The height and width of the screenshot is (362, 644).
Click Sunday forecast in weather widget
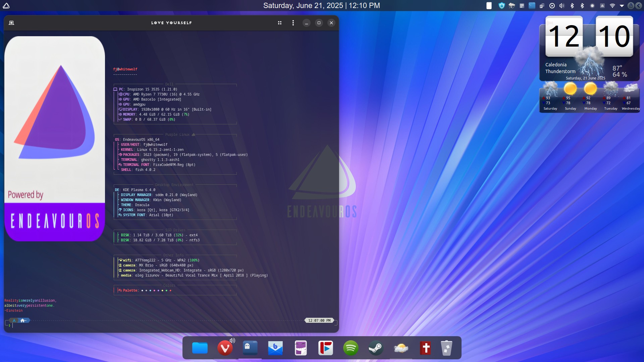[x=570, y=97]
